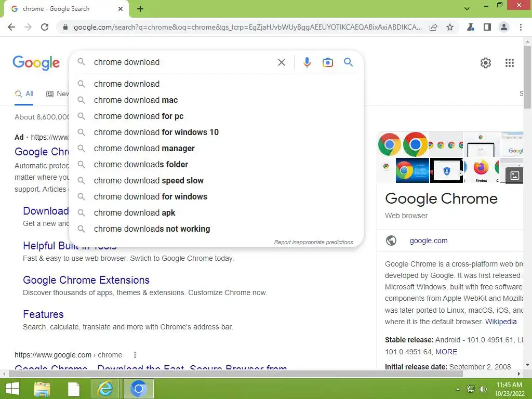Choose 'chrome download manager' suggestion

coord(216,148)
